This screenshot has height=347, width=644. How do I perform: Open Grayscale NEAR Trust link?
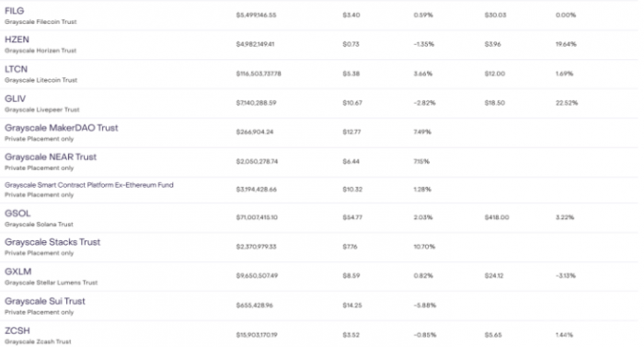coord(51,157)
